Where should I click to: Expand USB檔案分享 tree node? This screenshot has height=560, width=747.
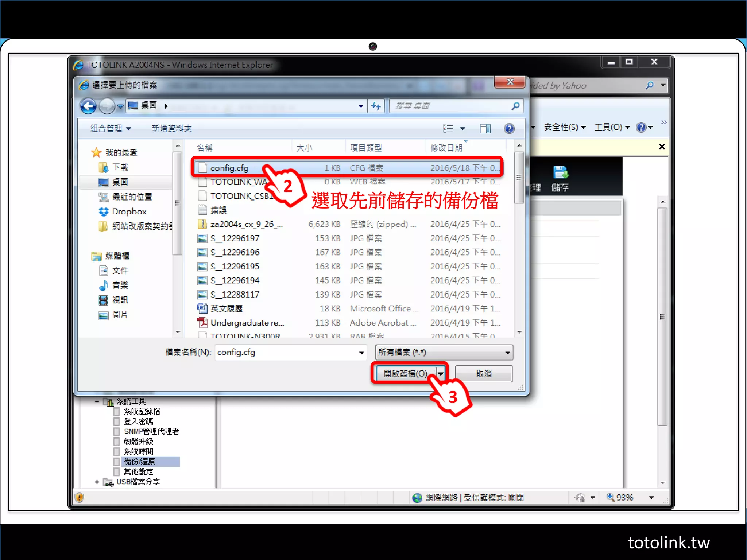(97, 482)
